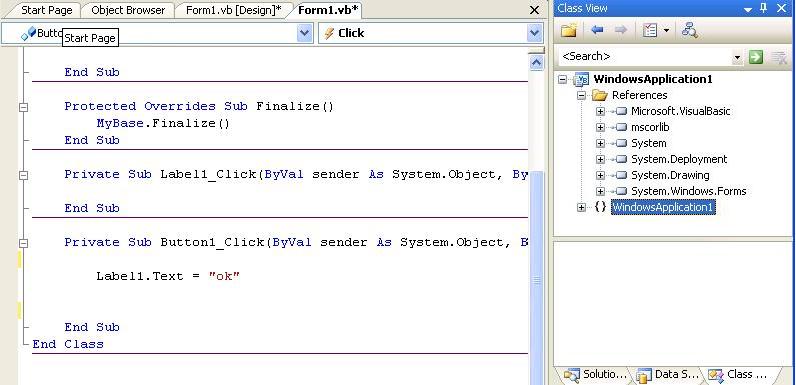Toggle the Class View auto-hide pin
The image size is (796, 385).
tap(764, 9)
